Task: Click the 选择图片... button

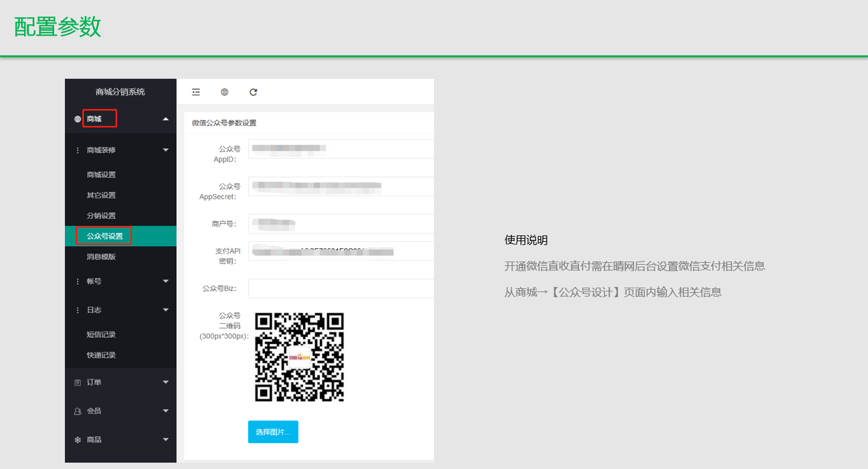Action: point(273,432)
